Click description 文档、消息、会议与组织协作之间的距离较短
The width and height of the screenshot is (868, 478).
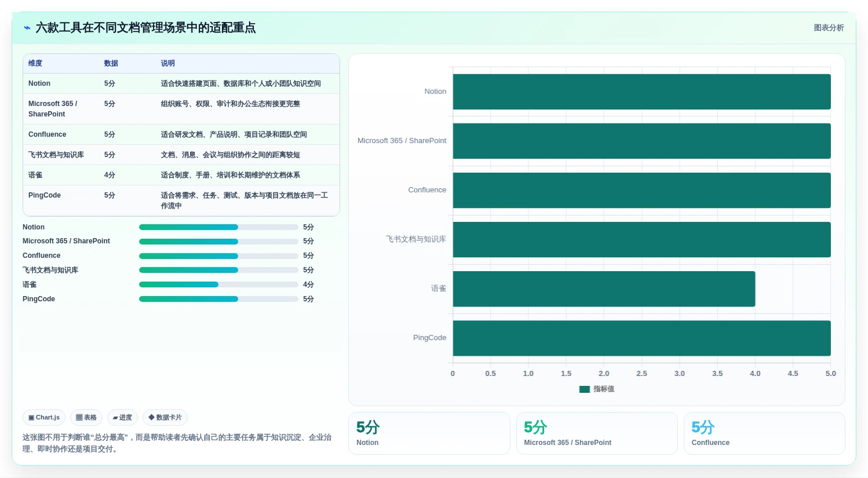[x=231, y=155]
